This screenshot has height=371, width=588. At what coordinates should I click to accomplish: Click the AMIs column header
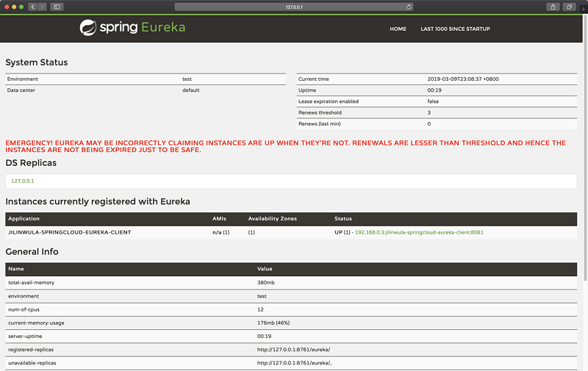(219, 218)
